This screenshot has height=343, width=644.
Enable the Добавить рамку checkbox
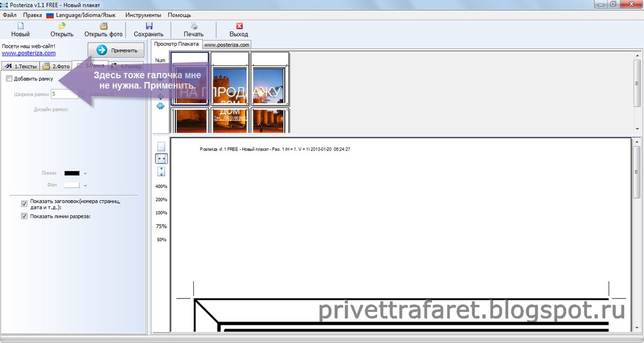click(x=9, y=79)
